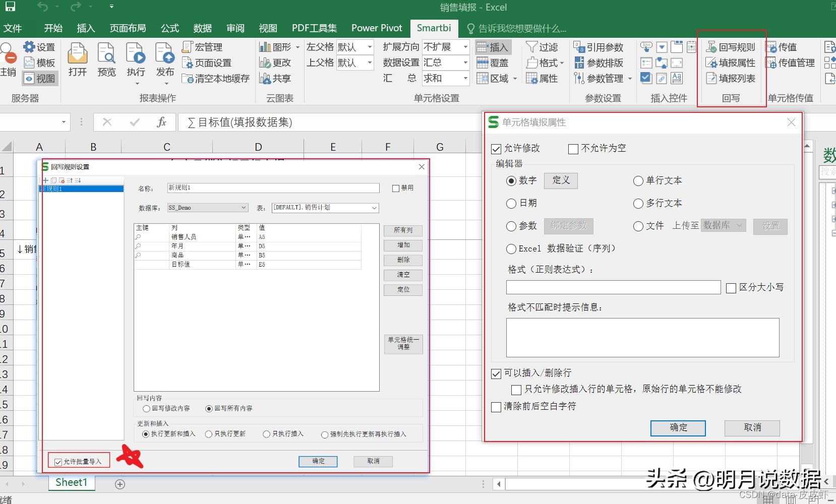The height and width of the screenshot is (504, 836).
Task: Click 取消 in fill-in properties dialog
Action: pyautogui.click(x=752, y=428)
